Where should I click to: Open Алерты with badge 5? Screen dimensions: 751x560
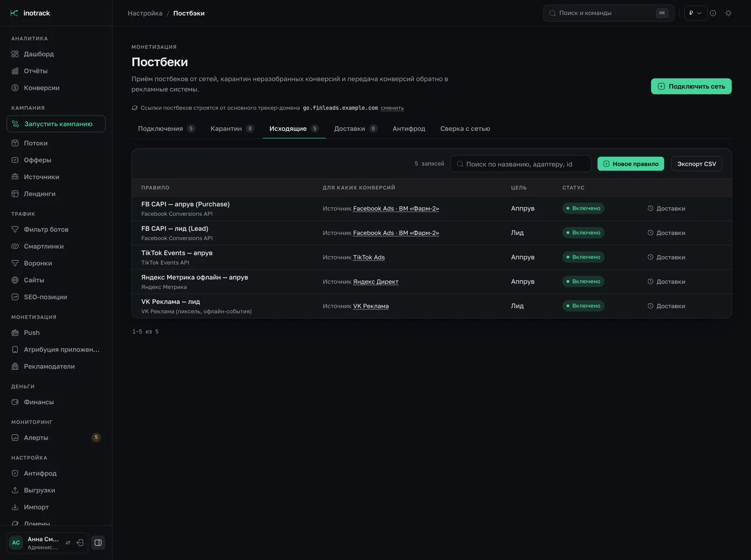[x=56, y=438]
